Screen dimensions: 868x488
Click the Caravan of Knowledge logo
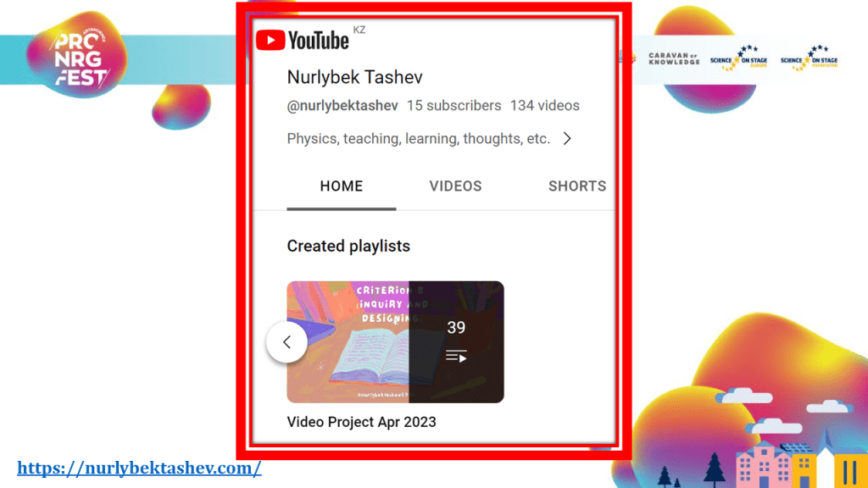click(x=674, y=58)
